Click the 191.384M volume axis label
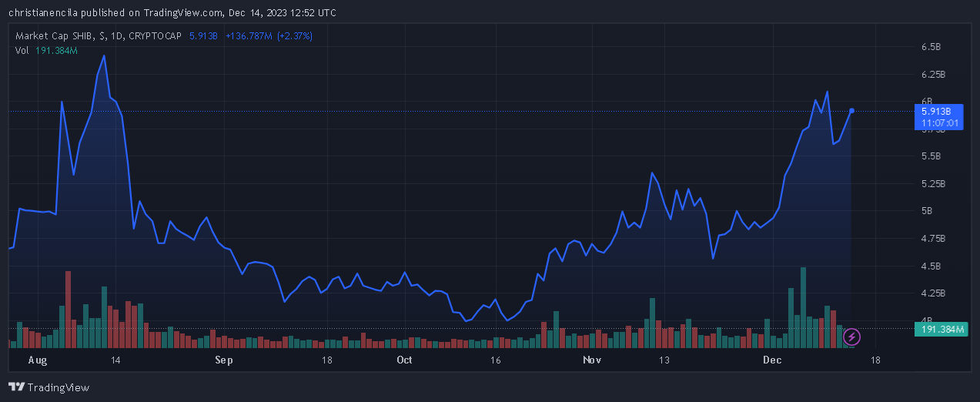The image size is (980, 402). pyautogui.click(x=939, y=330)
